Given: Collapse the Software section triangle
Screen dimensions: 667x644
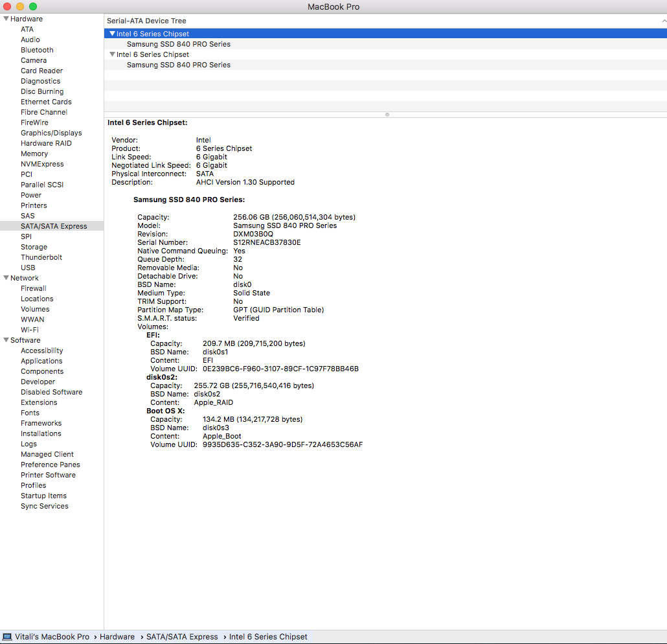Looking at the screenshot, I should pyautogui.click(x=6, y=340).
